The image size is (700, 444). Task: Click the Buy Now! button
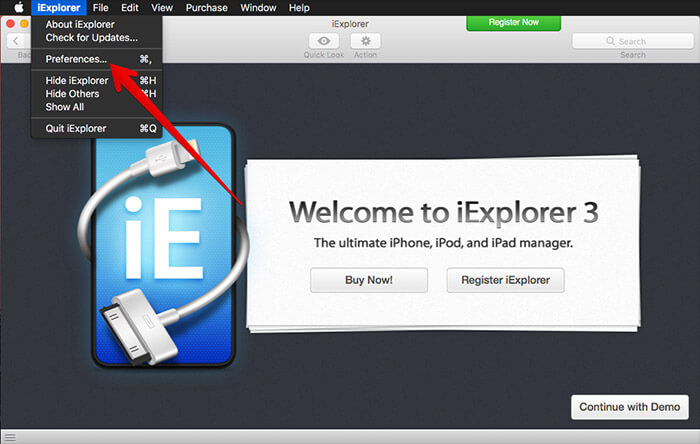pos(369,280)
